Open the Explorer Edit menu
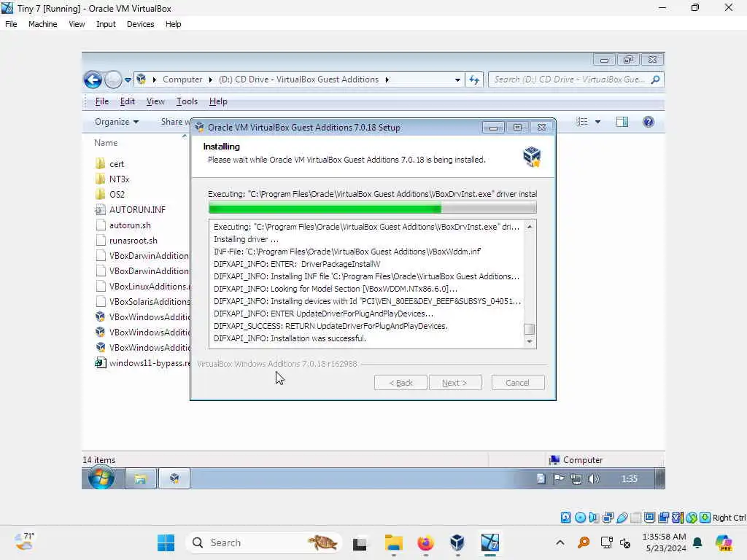The image size is (747, 560). coord(127,101)
